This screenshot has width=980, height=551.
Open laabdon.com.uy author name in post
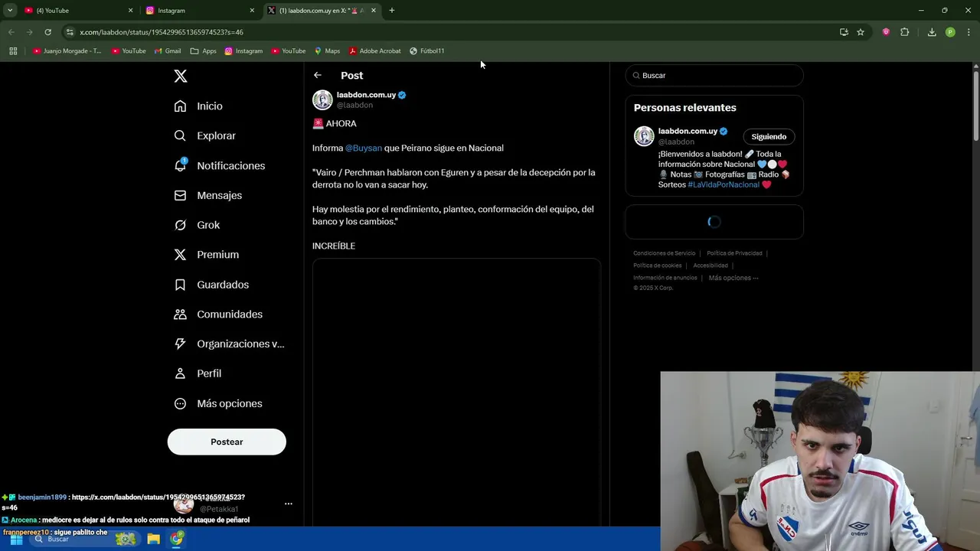[366, 95]
